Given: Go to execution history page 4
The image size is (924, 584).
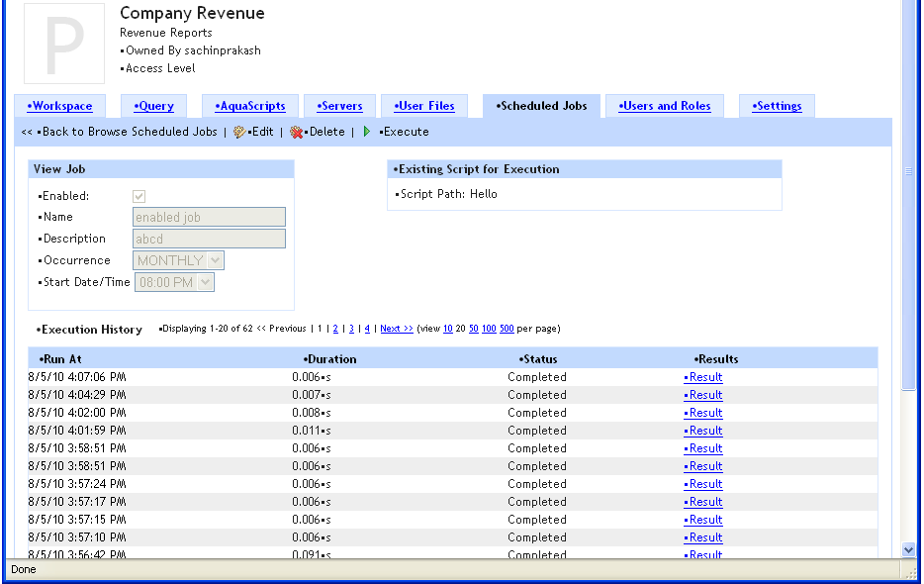Looking at the screenshot, I should pos(367,329).
